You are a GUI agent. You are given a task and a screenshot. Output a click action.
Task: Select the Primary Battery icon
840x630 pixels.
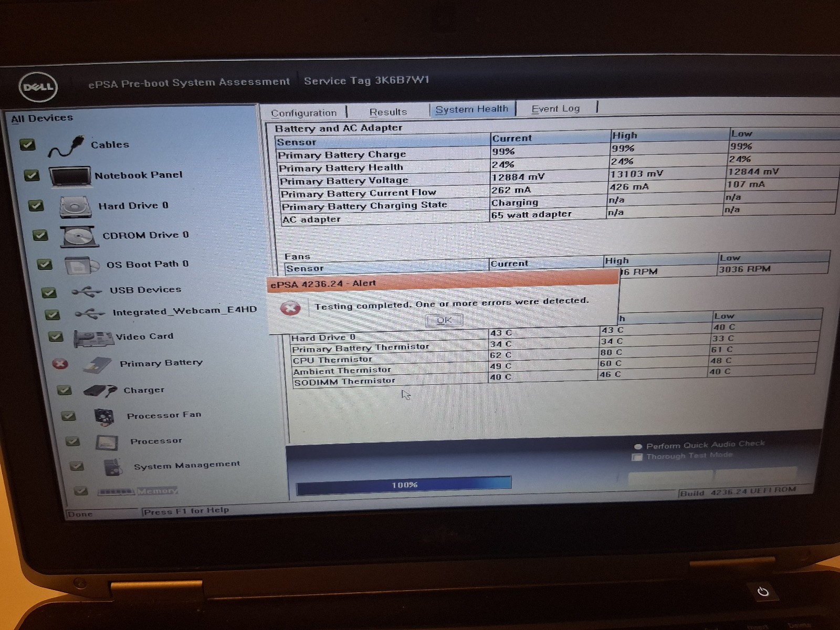pos(98,365)
